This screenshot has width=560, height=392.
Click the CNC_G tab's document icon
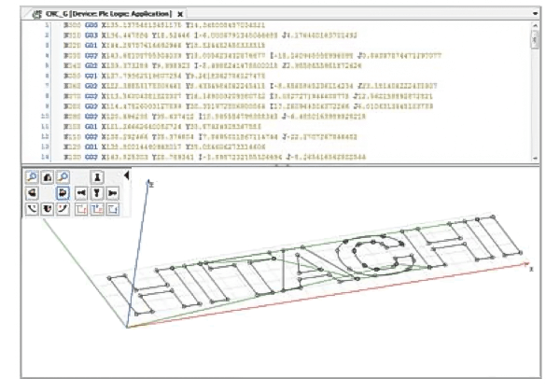(37, 14)
